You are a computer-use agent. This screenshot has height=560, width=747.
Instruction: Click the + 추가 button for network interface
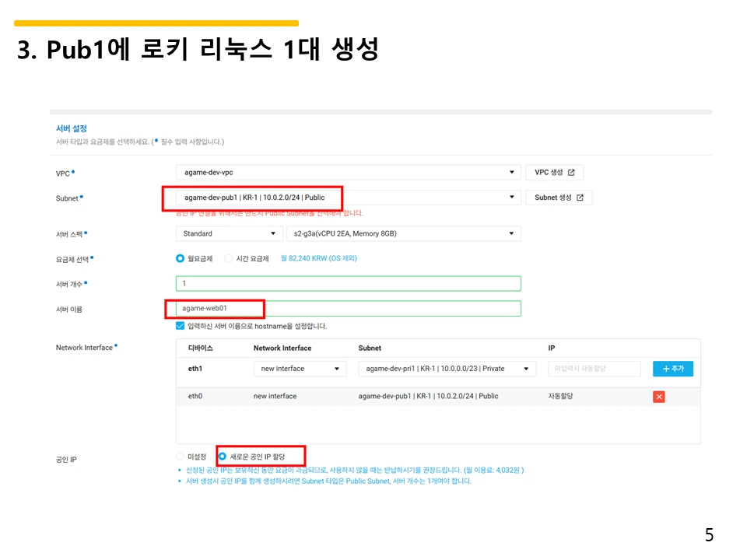tap(672, 369)
